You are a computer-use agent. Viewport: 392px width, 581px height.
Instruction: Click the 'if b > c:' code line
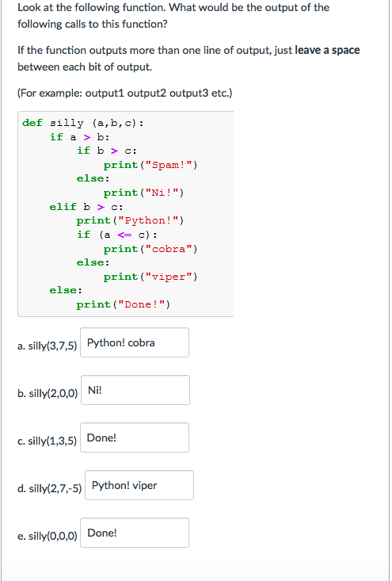(107, 151)
